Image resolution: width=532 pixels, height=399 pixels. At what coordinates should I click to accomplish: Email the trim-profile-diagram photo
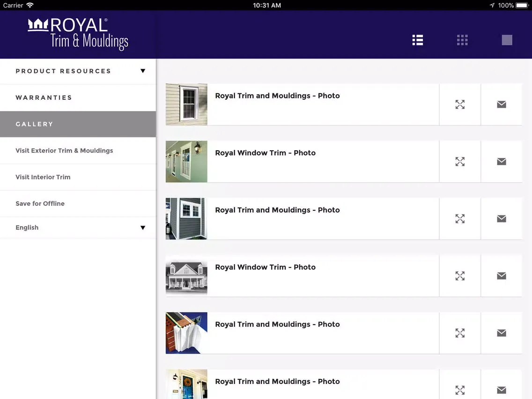click(502, 333)
